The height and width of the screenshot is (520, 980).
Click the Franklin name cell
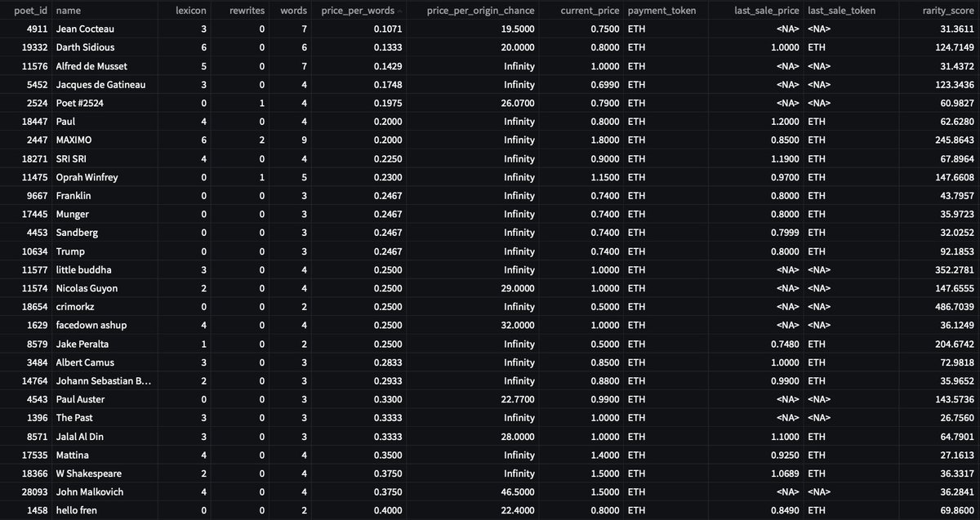[x=73, y=196]
